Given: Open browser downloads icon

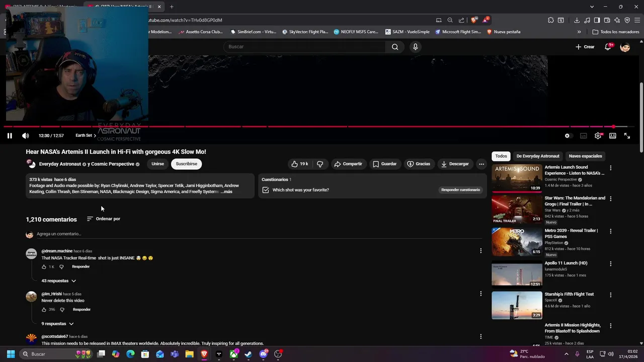Looking at the screenshot, I should coord(577,20).
